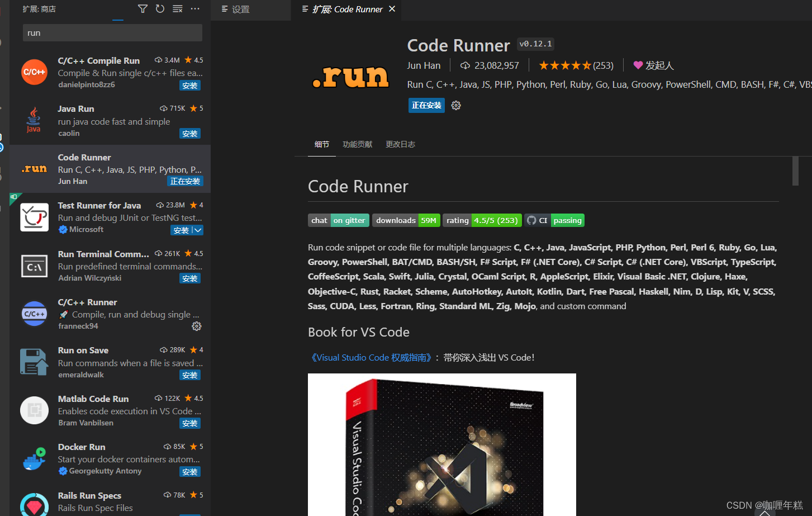This screenshot has height=516, width=812.
Task: Click the v0.12.1 version label
Action: click(535, 44)
